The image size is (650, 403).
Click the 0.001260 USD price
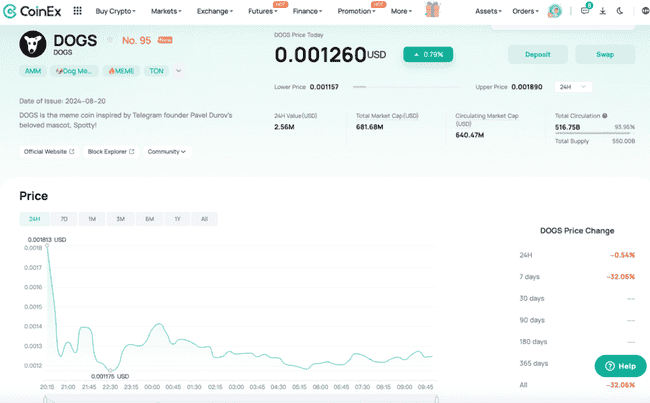(330, 55)
